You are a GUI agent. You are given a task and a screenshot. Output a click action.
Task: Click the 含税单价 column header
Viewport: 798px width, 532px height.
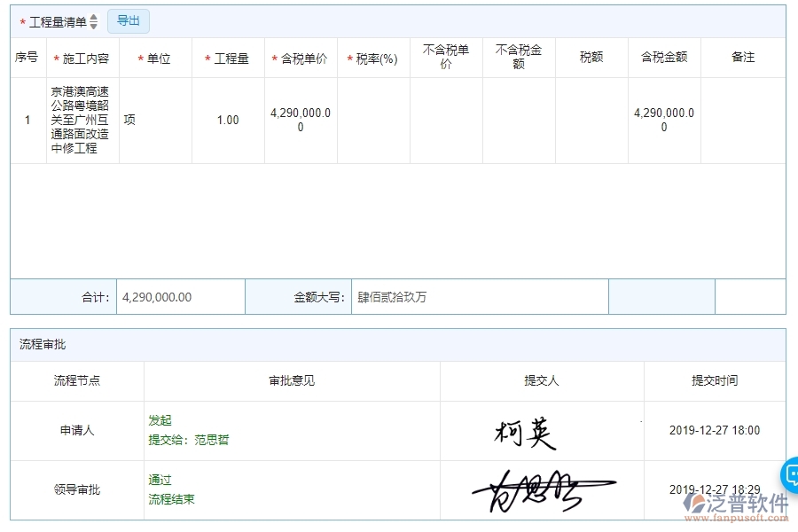pyautogui.click(x=301, y=57)
